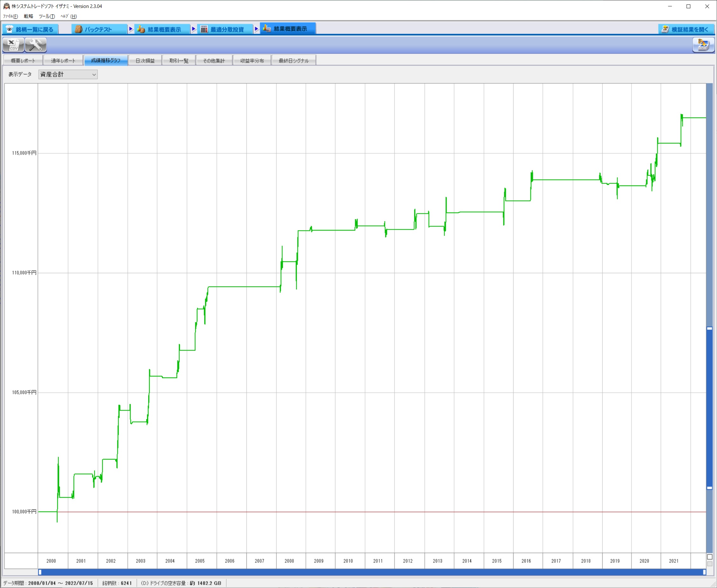Click the 銘柄一覧に戻る eye icon button
The width and height of the screenshot is (717, 588).
click(x=30, y=30)
